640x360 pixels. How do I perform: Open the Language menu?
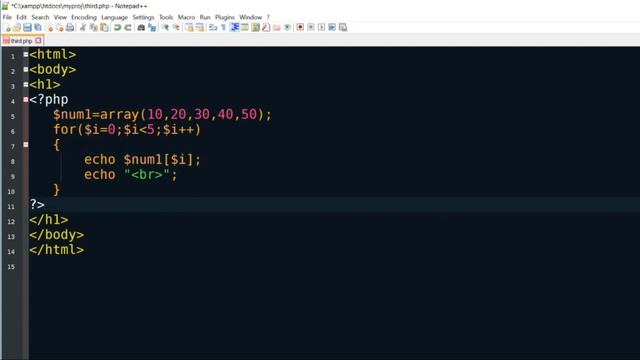coord(114,17)
